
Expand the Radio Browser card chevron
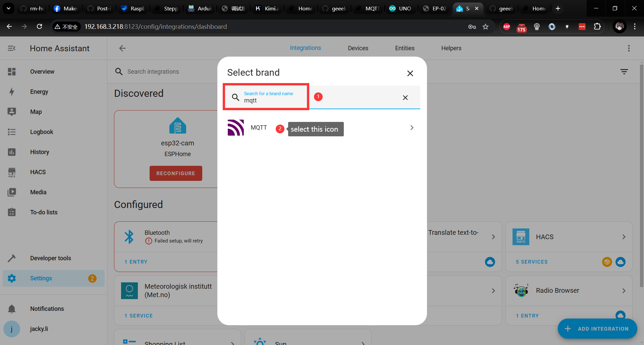point(624,291)
